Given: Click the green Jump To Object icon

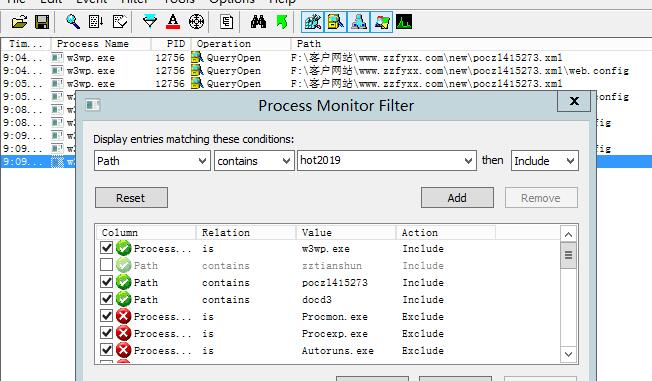Looking at the screenshot, I should coord(282,22).
